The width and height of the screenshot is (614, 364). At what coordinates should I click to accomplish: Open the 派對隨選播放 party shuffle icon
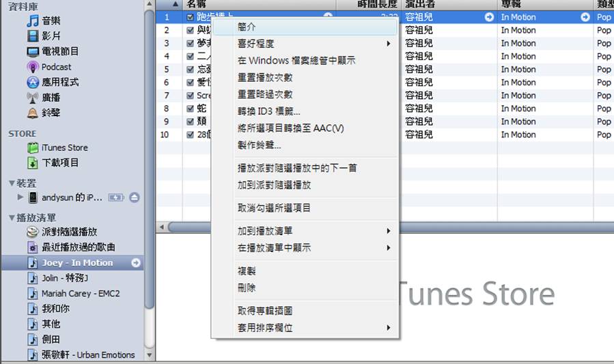pyautogui.click(x=33, y=232)
